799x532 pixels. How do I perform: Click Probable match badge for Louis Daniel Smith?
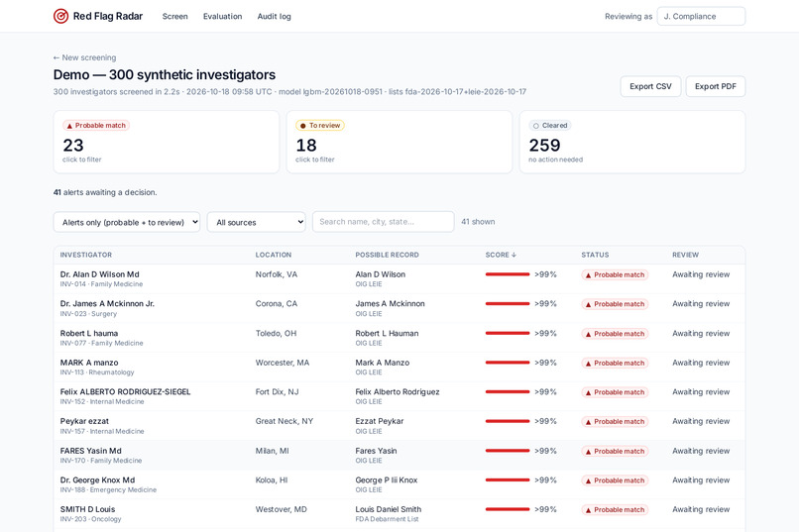[x=615, y=509]
